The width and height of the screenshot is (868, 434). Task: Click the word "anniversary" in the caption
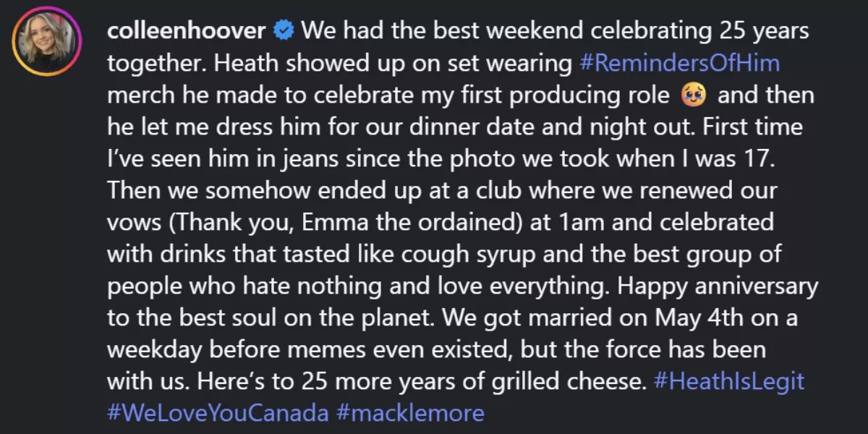click(759, 286)
